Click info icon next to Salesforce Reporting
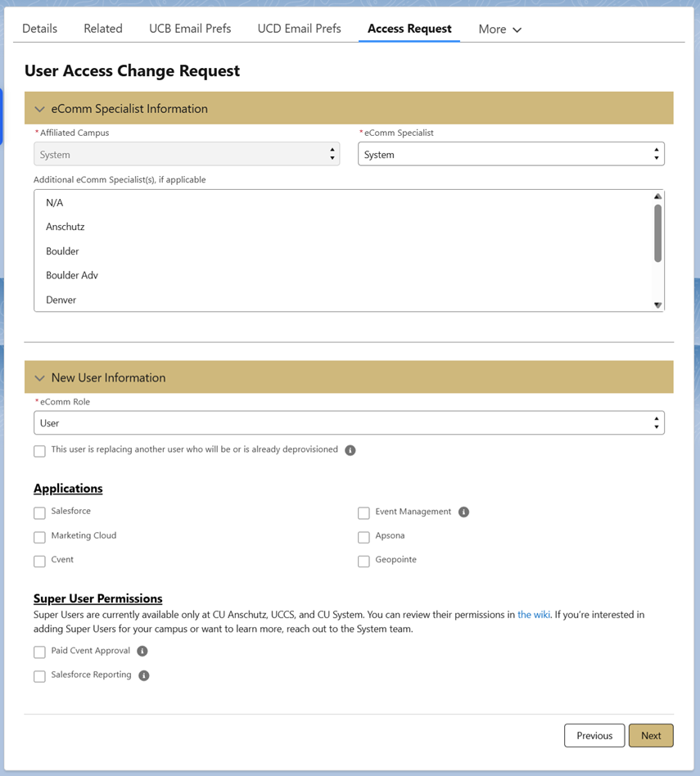This screenshot has width=700, height=776. (143, 675)
